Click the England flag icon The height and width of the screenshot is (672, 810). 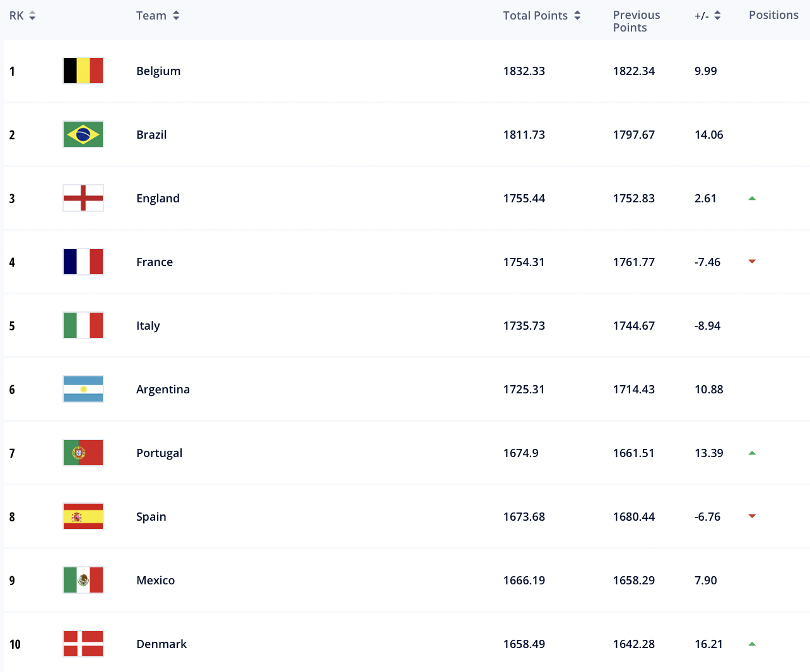(x=83, y=198)
